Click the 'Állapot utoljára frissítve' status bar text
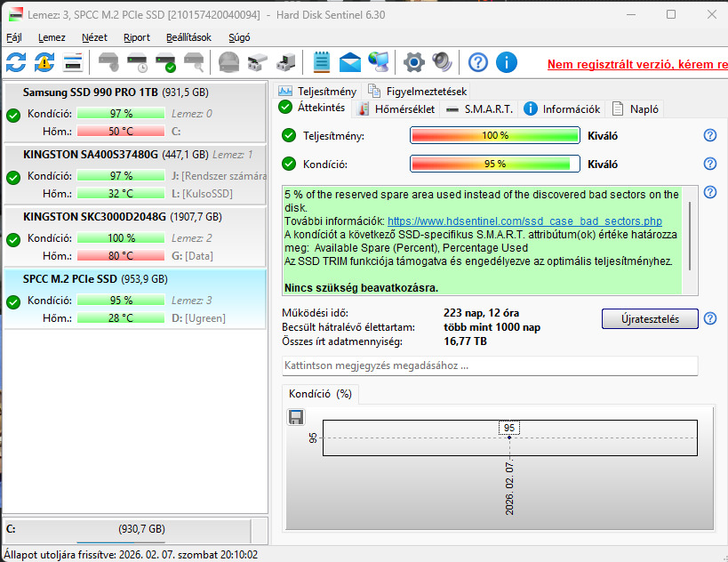The image size is (728, 562). pyautogui.click(x=131, y=555)
